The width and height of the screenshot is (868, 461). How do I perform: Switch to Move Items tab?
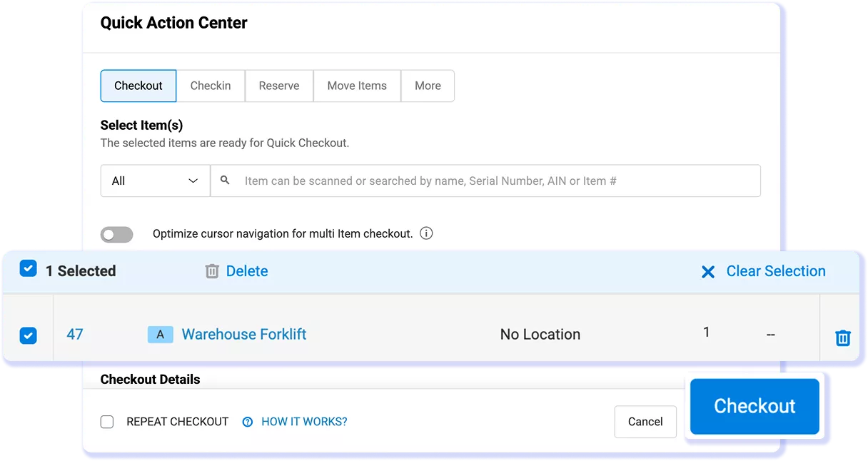coord(357,86)
